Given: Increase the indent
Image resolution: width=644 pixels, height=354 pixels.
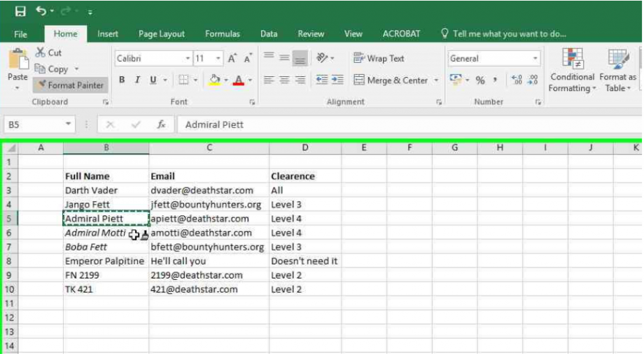Looking at the screenshot, I should tap(337, 80).
